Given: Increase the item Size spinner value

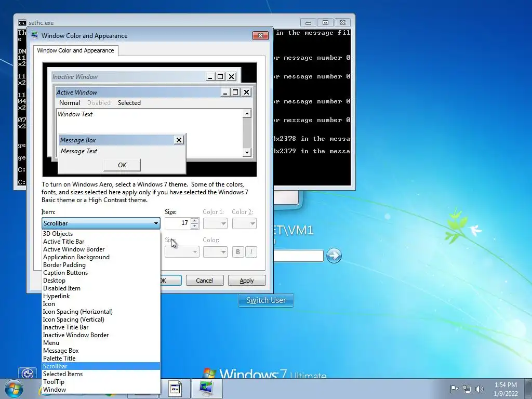Looking at the screenshot, I should [195, 220].
